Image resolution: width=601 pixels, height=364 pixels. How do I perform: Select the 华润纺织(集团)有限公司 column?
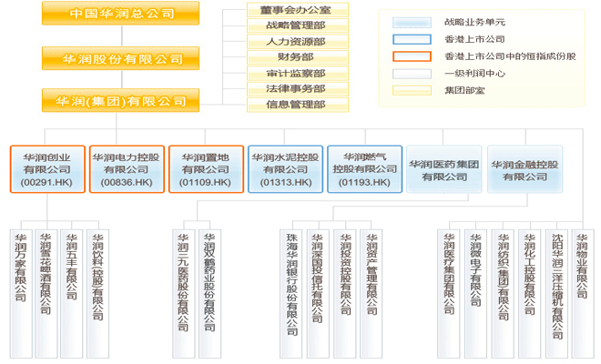(504, 294)
